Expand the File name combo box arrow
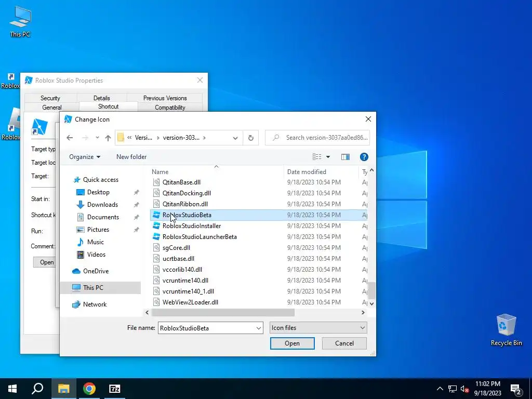Viewport: 532px width, 399px height. (259, 328)
